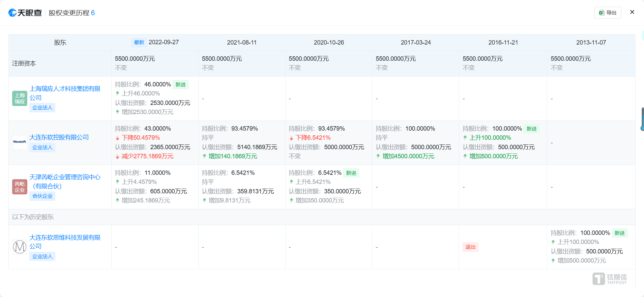Screen dimensions: 644x297
Task: Select the 2020-10-26 column header
Action: [x=329, y=43]
